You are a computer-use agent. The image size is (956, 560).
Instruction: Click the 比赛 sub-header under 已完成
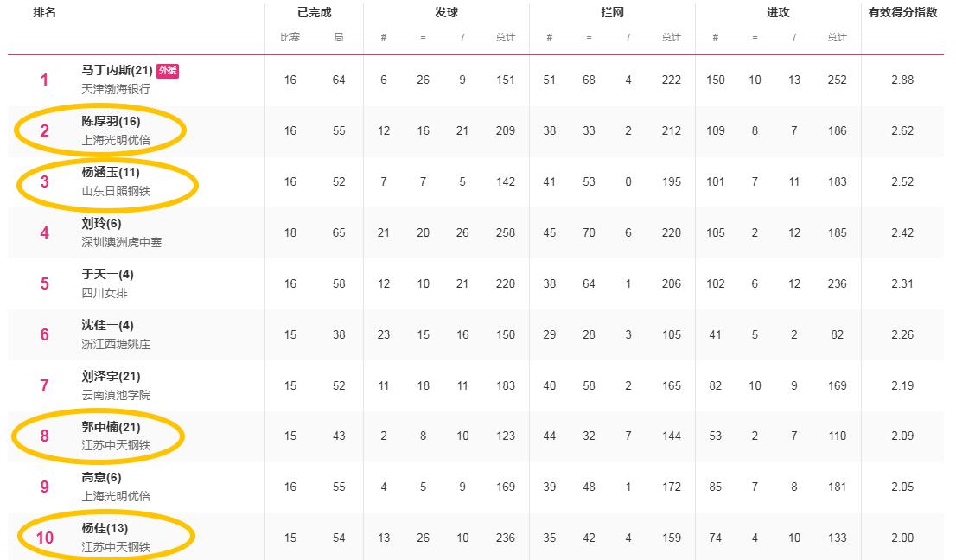click(x=290, y=37)
